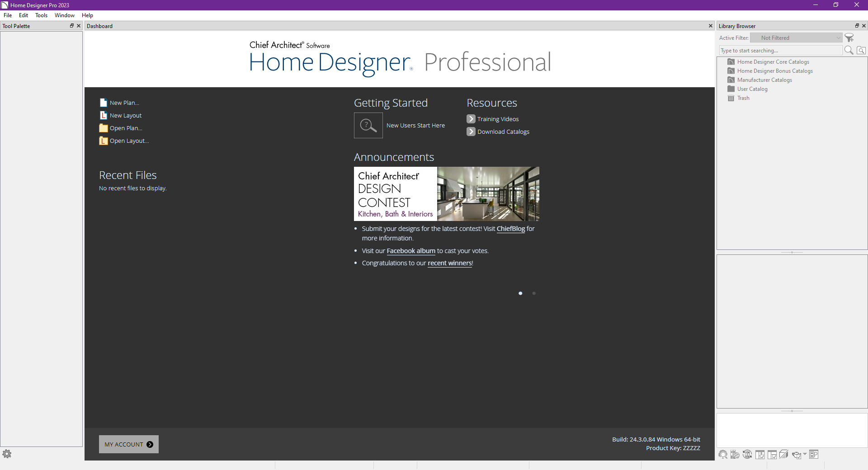This screenshot has height=470, width=868.
Task: Click the gear-and-magnifier icon in the Library Browser toolbar
Action: point(723,455)
